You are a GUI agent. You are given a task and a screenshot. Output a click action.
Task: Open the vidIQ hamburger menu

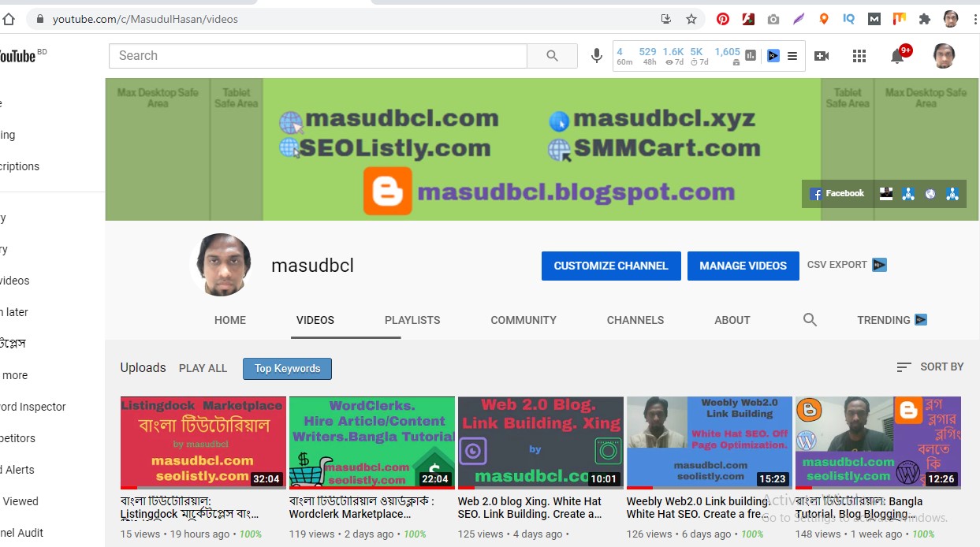[x=792, y=56]
